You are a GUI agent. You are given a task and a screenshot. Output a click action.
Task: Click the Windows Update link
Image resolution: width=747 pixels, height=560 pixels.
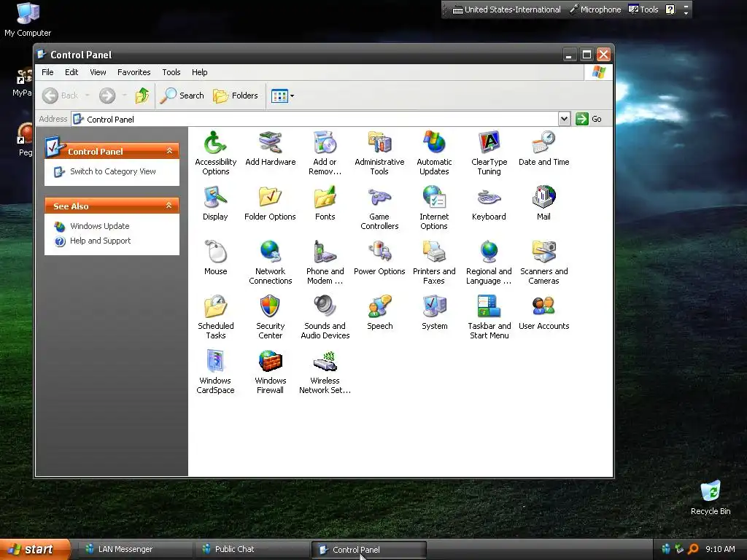[99, 226]
